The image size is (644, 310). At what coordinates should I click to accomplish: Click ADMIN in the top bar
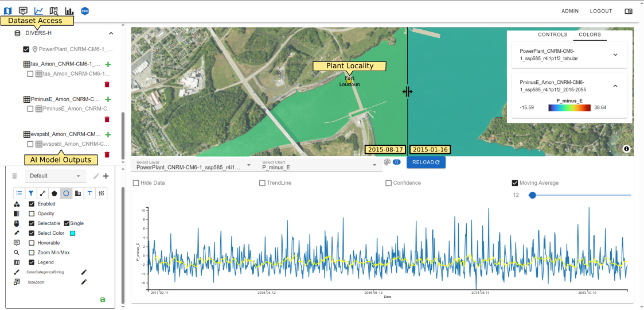click(x=569, y=11)
